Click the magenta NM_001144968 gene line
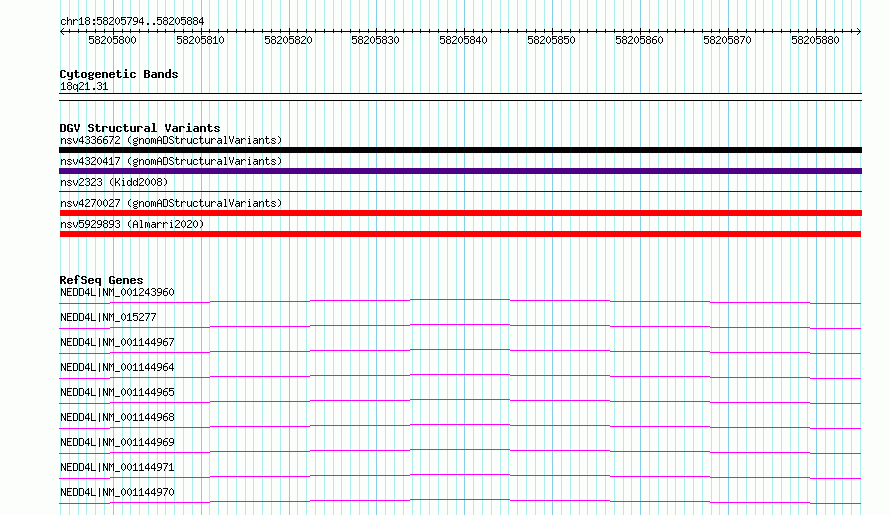Screen dimensions: 890x515 click(460, 424)
